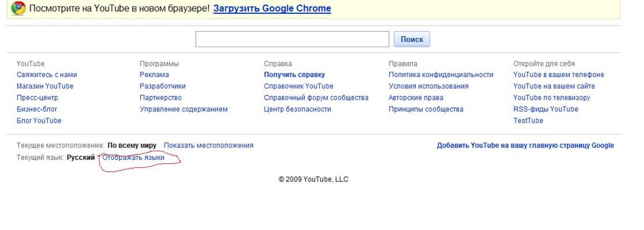Select the Партнерство link
The image size is (644, 230).
[x=160, y=98]
